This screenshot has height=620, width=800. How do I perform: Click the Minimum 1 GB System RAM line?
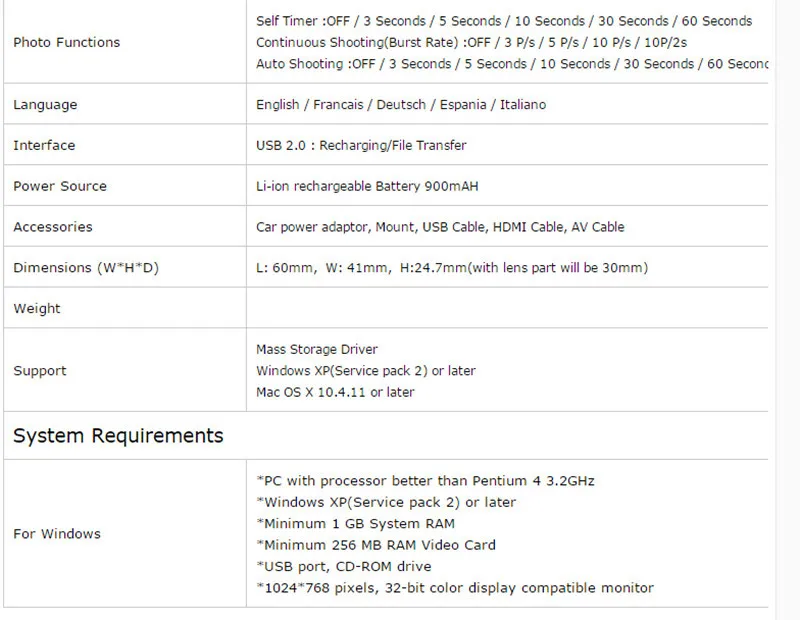[356, 524]
